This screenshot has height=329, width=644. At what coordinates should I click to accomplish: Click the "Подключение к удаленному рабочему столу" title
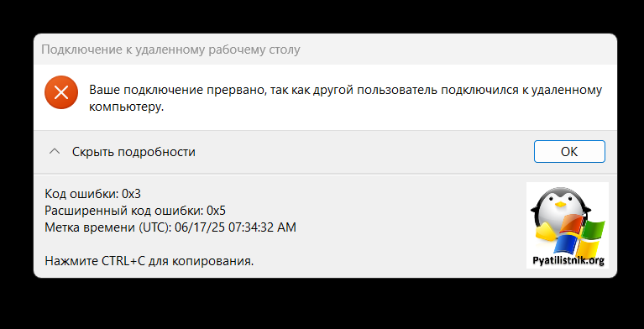tap(170, 50)
